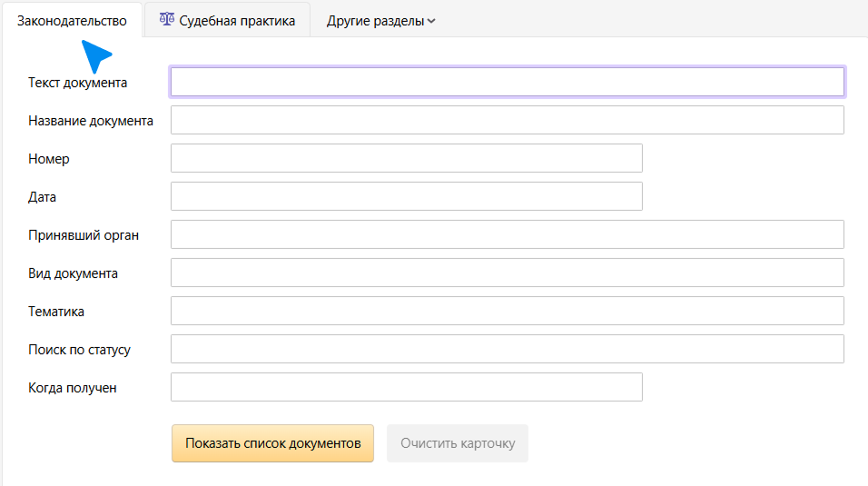Screen dimensions: 868x486
Task: Click the Текст документа label
Action: click(x=77, y=83)
